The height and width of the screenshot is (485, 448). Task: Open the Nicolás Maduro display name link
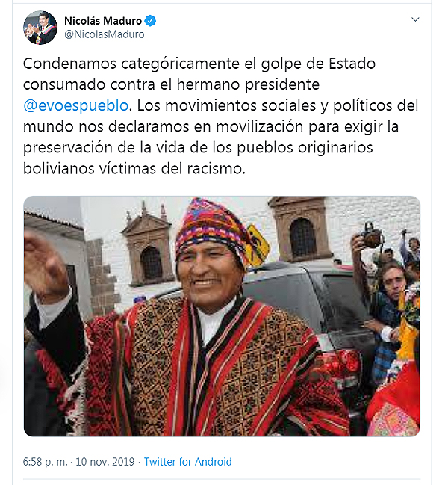(x=103, y=21)
